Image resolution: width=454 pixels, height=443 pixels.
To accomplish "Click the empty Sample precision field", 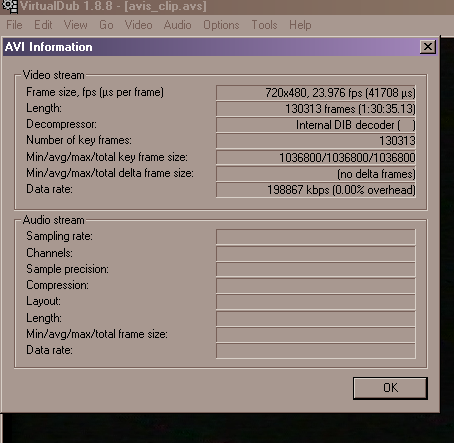I will pos(316,269).
